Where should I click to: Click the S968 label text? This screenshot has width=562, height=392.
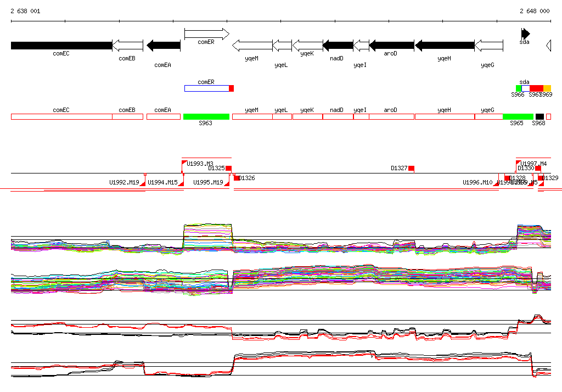coord(538,123)
